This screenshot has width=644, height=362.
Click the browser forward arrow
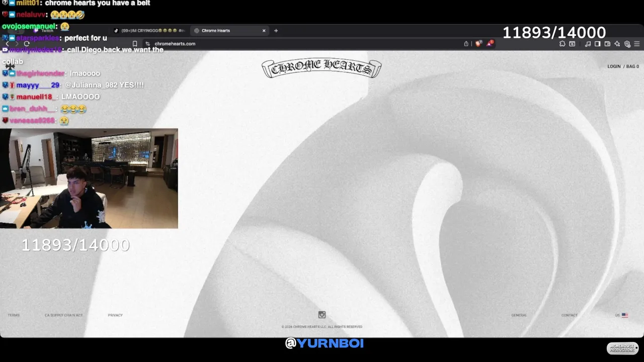(17, 44)
